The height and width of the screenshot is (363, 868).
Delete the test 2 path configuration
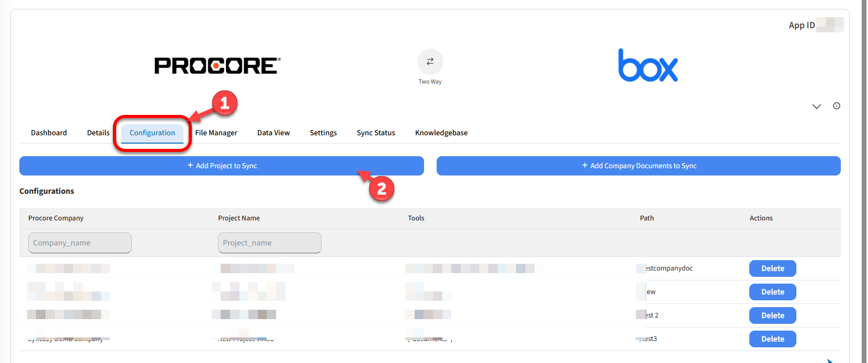click(x=772, y=315)
